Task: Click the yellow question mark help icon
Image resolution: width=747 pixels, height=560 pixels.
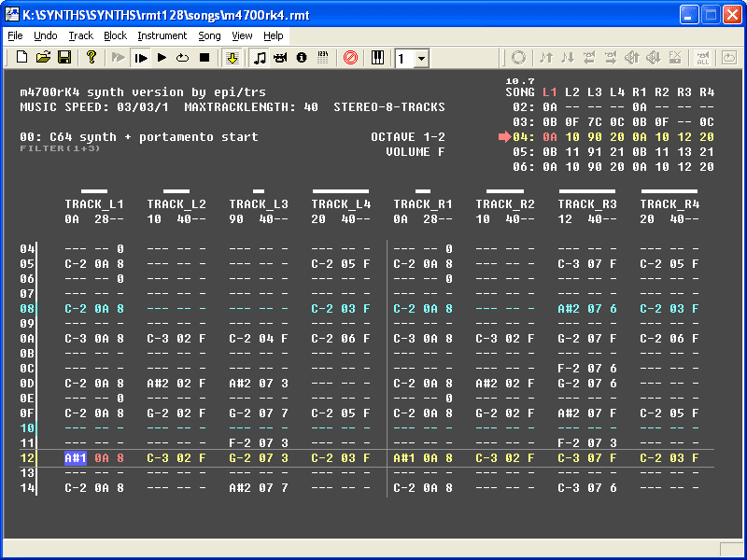Action: tap(92, 58)
